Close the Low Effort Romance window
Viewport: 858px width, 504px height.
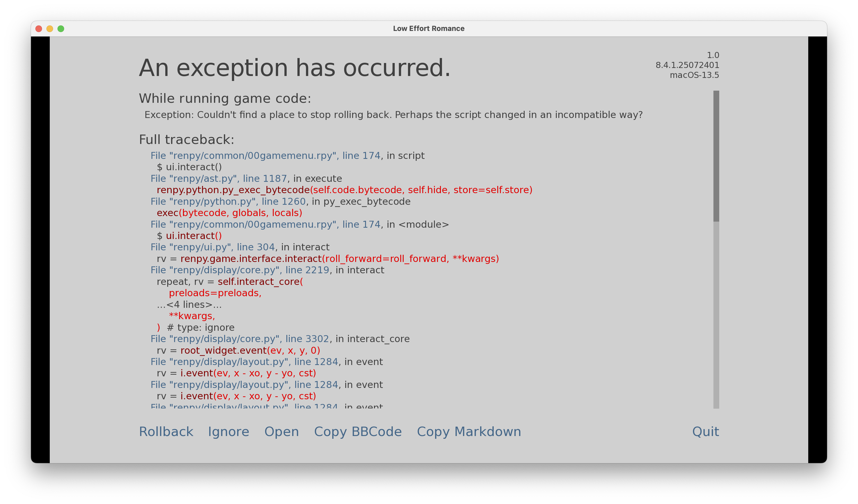(39, 28)
